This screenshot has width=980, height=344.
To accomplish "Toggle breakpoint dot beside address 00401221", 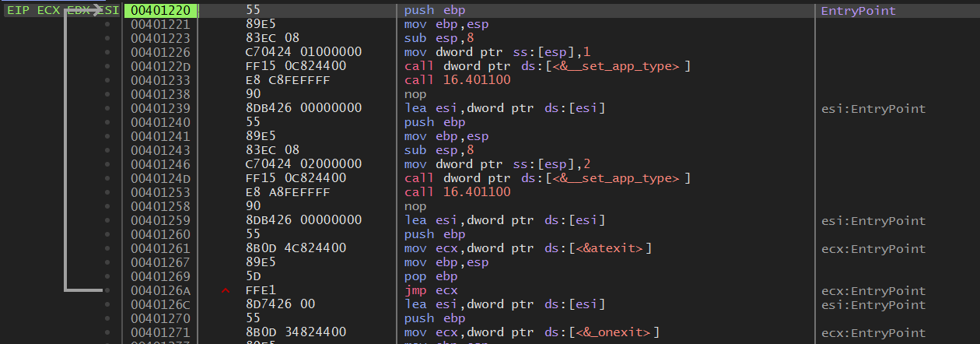I will (x=107, y=24).
